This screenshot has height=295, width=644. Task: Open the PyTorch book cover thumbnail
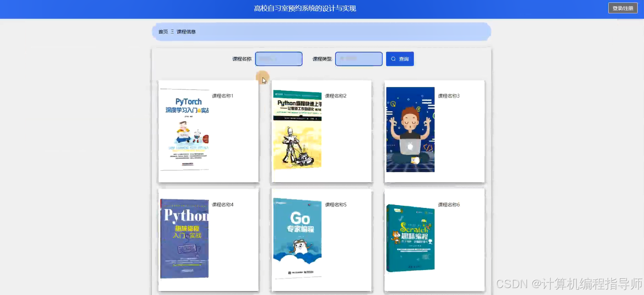(184, 130)
